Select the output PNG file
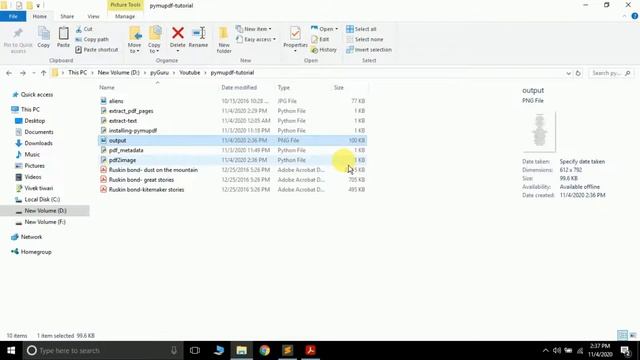This screenshot has height=360, width=640. (x=232, y=140)
